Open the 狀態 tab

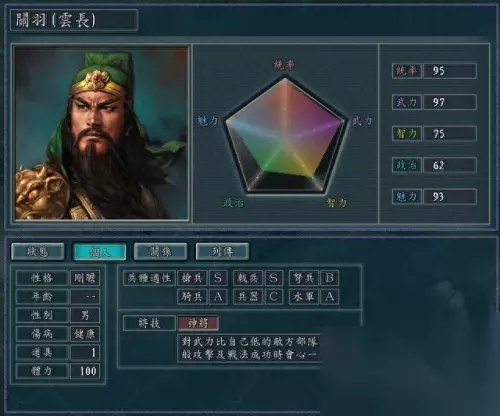click(38, 252)
